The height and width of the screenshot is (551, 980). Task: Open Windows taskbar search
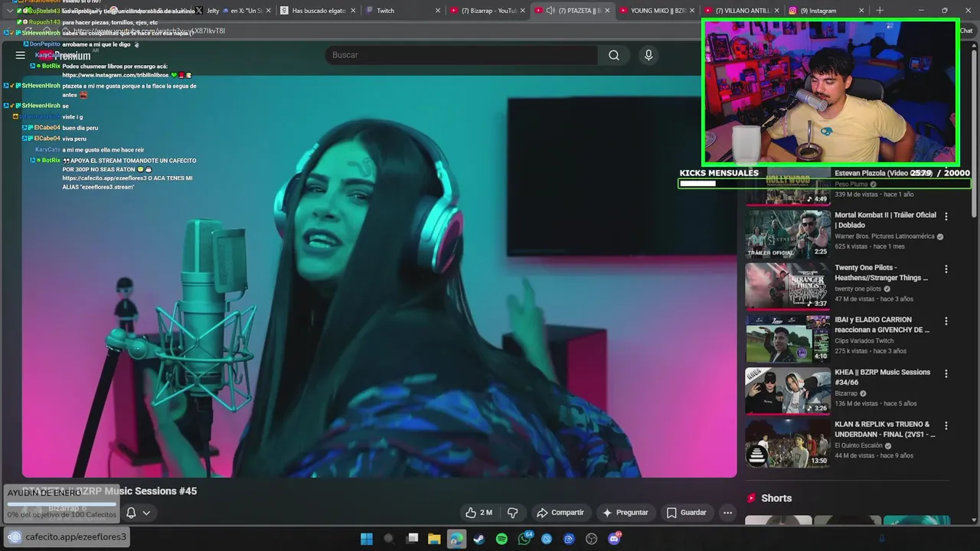point(389,539)
